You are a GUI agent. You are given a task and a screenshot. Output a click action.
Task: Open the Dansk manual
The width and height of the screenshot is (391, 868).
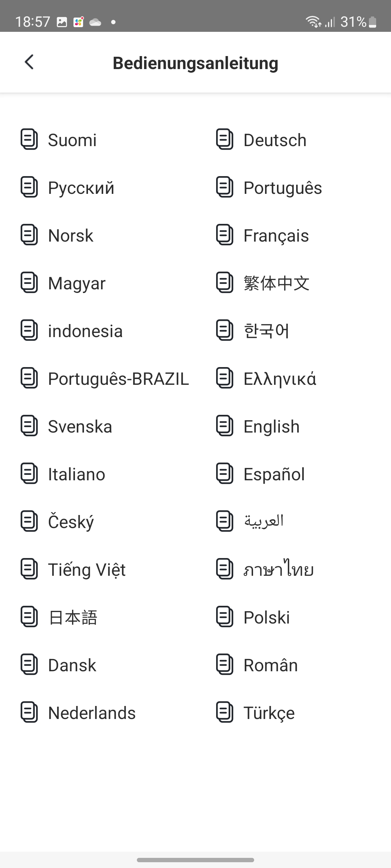tap(72, 665)
